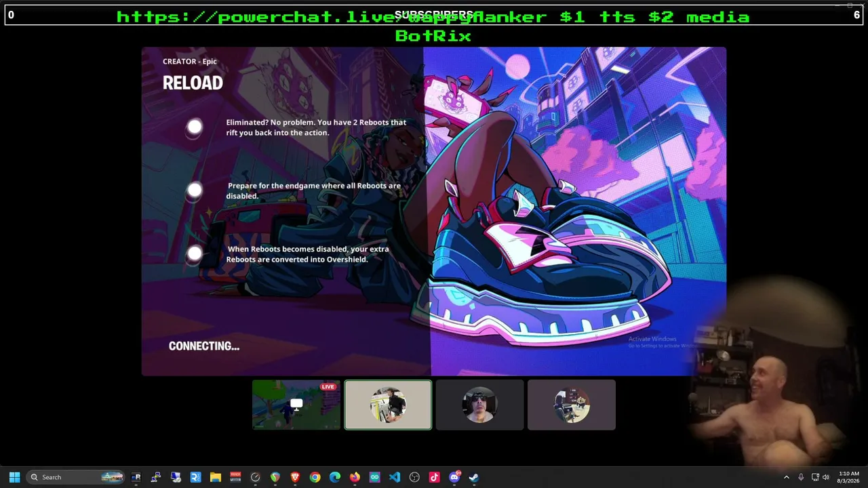Select the last participant tile in the call strip
Viewport: 868px width, 488px height.
point(572,405)
